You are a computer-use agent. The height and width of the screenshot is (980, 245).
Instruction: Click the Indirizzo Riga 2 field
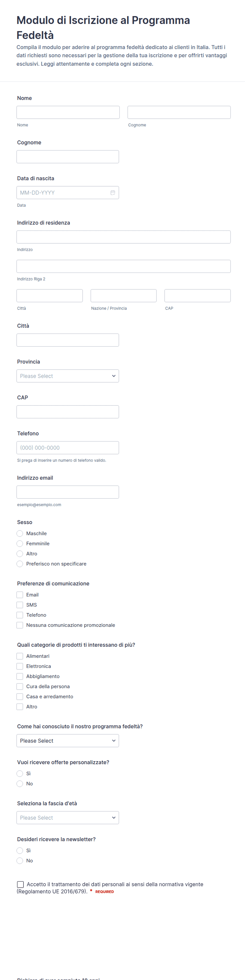click(x=124, y=266)
